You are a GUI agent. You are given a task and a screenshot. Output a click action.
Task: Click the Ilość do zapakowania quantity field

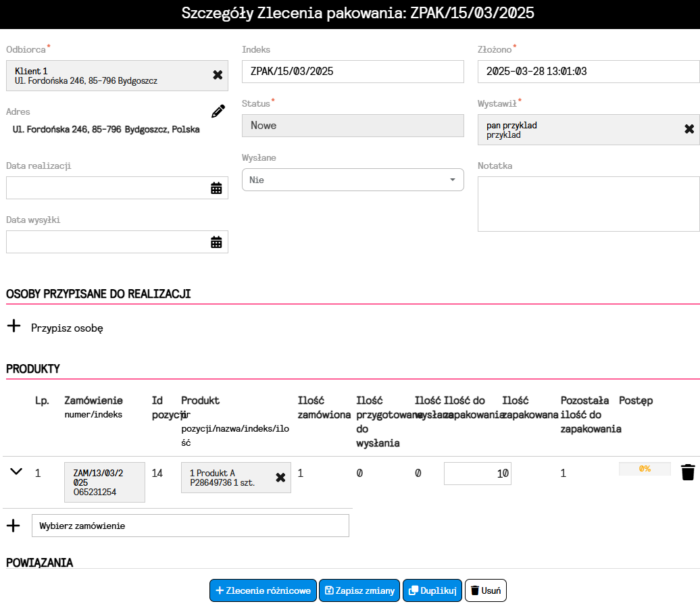tap(477, 474)
